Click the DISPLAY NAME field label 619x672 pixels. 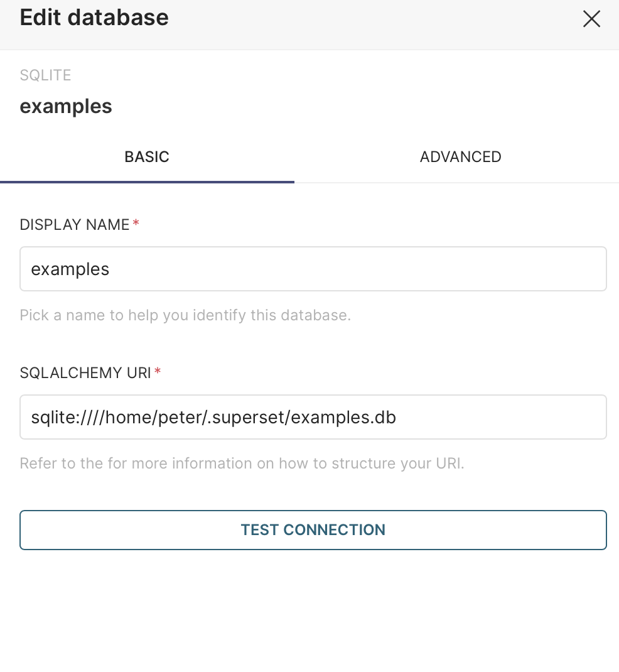pyautogui.click(x=74, y=225)
